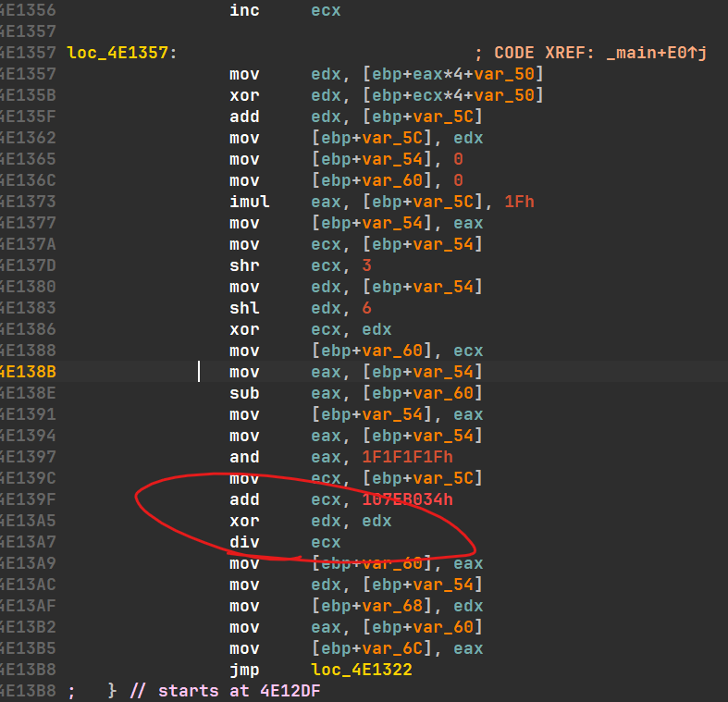Click the jmp instruction mnemonic

[244, 670]
